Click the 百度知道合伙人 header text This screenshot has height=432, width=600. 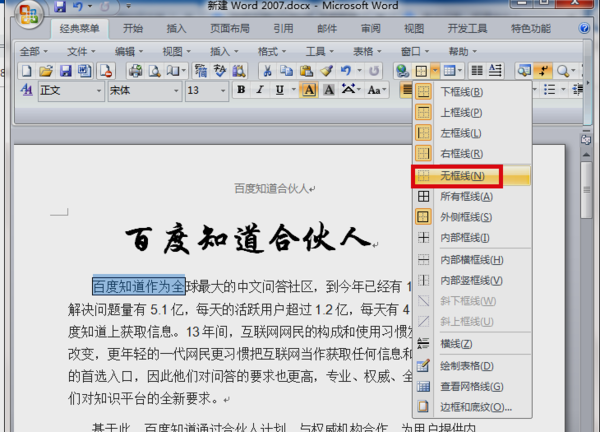271,188
